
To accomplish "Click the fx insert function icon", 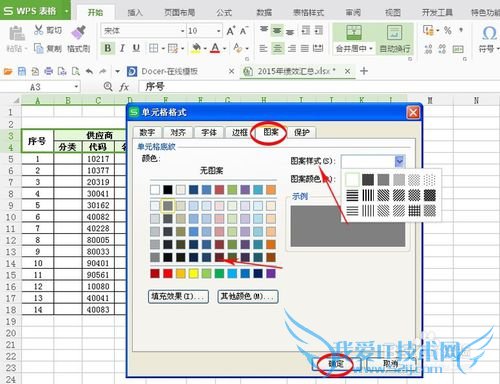I will (124, 87).
